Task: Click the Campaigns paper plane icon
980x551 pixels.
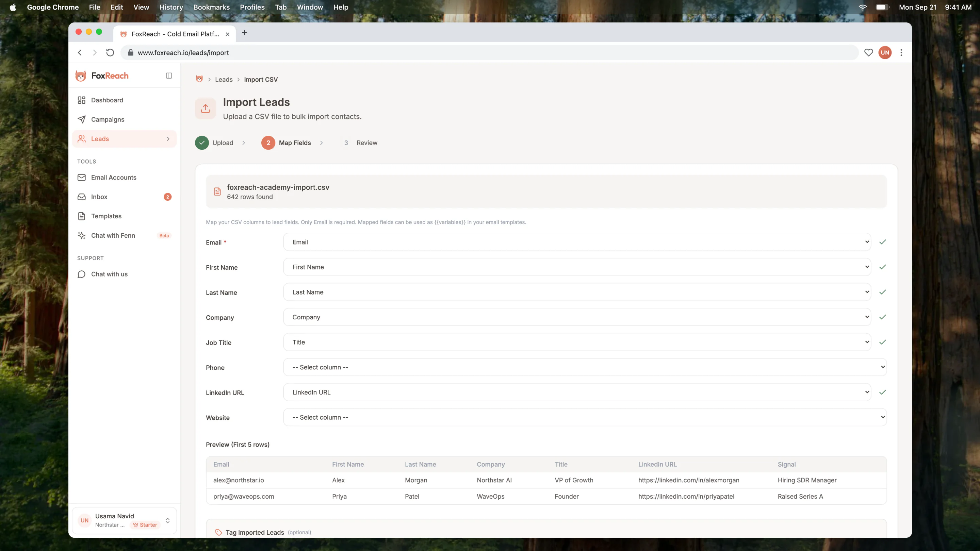Action: (81, 119)
